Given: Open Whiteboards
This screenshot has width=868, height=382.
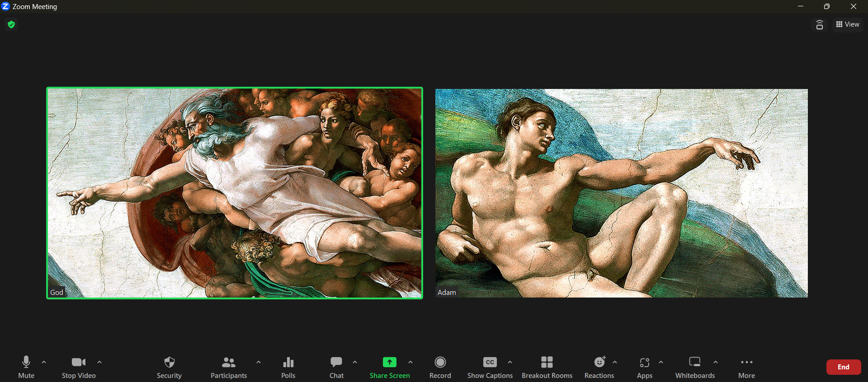Looking at the screenshot, I should click(695, 367).
